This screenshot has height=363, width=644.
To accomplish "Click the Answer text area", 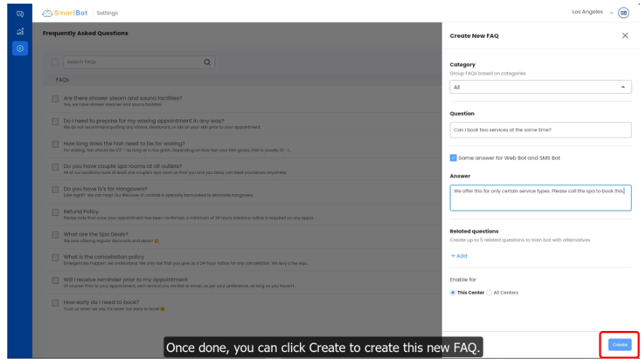I will [540, 198].
